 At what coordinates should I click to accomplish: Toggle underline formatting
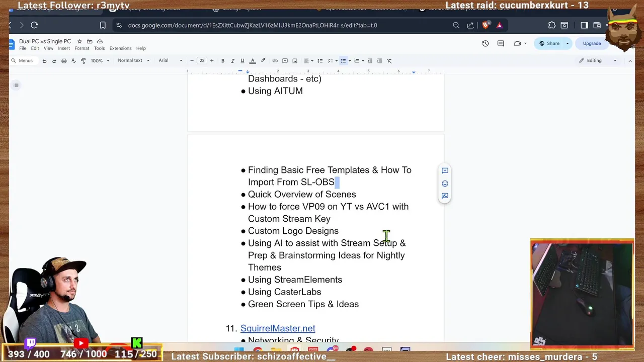click(242, 61)
